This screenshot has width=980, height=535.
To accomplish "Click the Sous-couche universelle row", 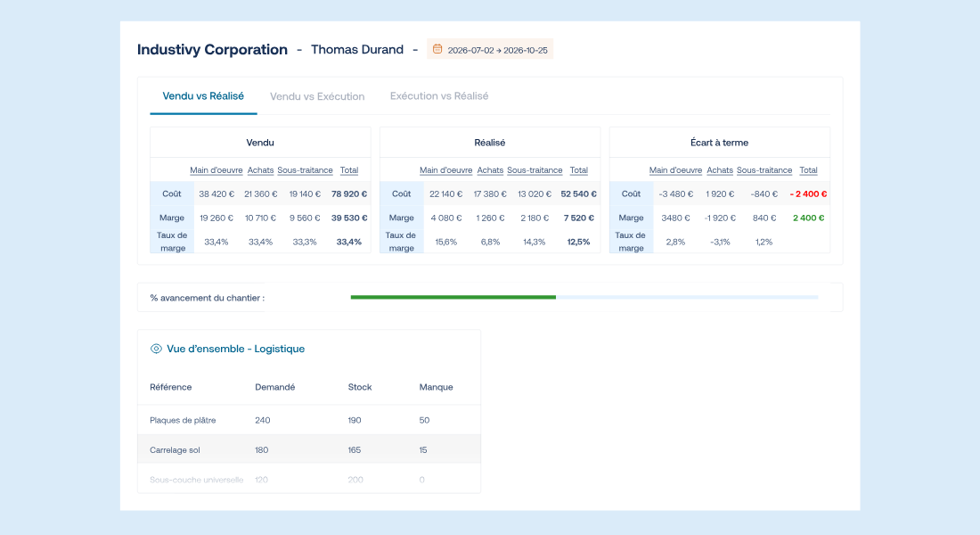I will (x=309, y=480).
